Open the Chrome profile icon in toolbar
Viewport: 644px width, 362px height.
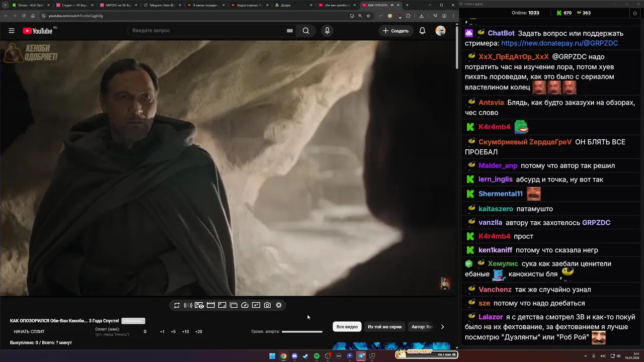pyautogui.click(x=444, y=16)
